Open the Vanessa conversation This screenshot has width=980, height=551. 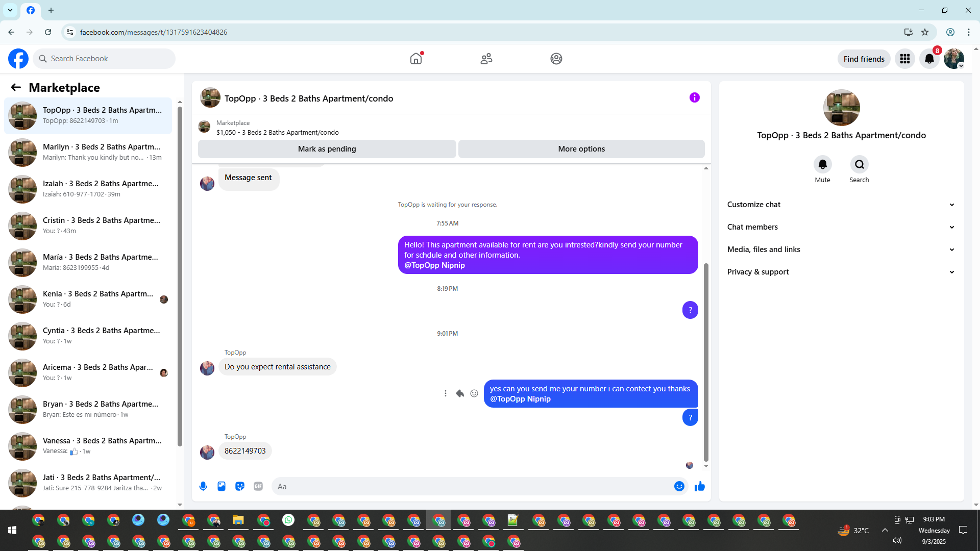(x=88, y=446)
